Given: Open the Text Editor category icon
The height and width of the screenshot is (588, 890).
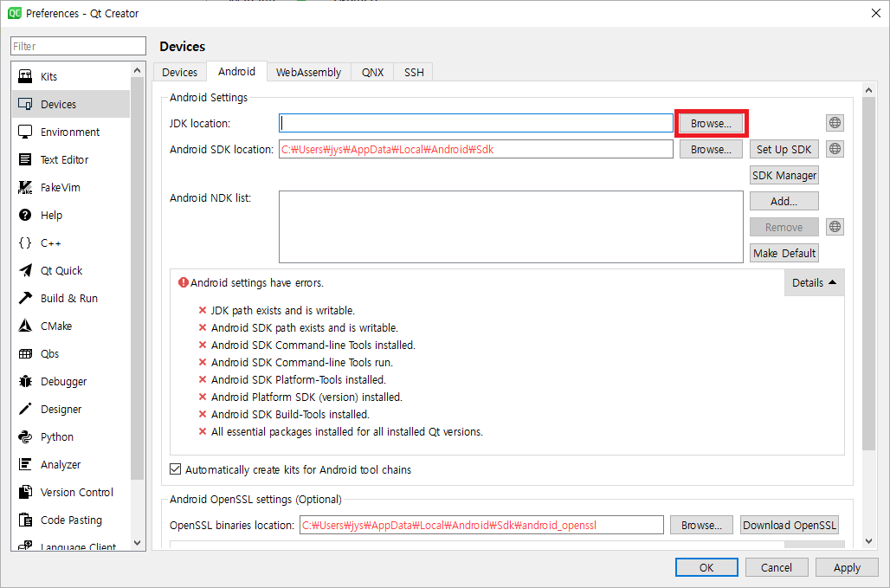Looking at the screenshot, I should [25, 159].
